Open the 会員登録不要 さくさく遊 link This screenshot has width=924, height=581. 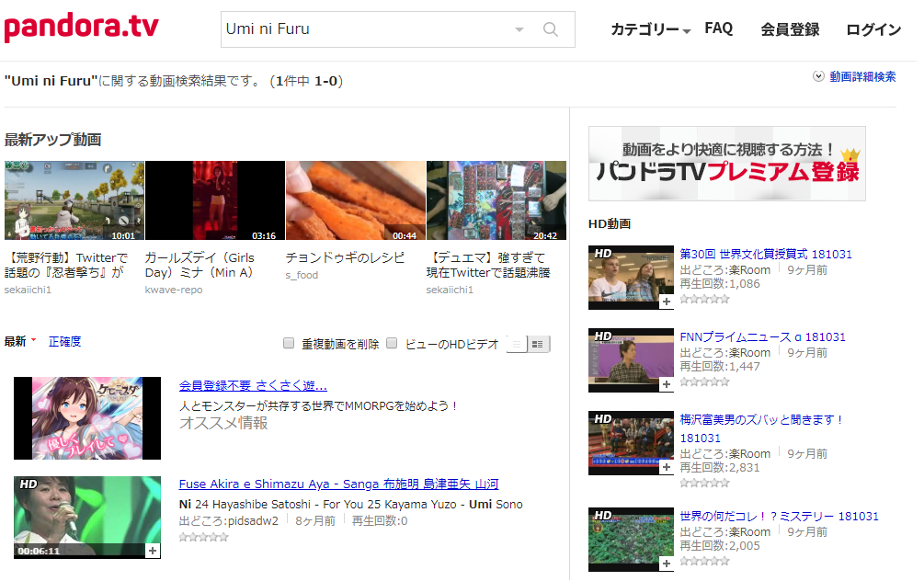(x=253, y=386)
